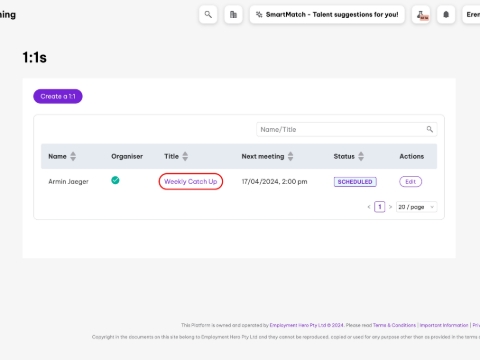Sort table by Status column
Viewport: 480px width, 360px height.
click(361, 156)
